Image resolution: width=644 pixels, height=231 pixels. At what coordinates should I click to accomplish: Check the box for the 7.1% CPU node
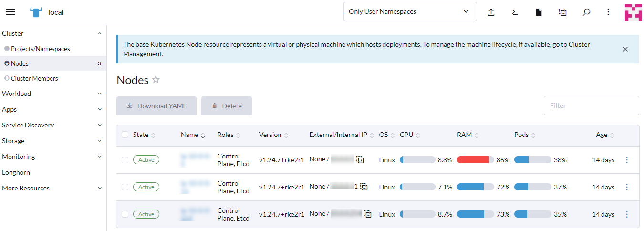tap(125, 187)
